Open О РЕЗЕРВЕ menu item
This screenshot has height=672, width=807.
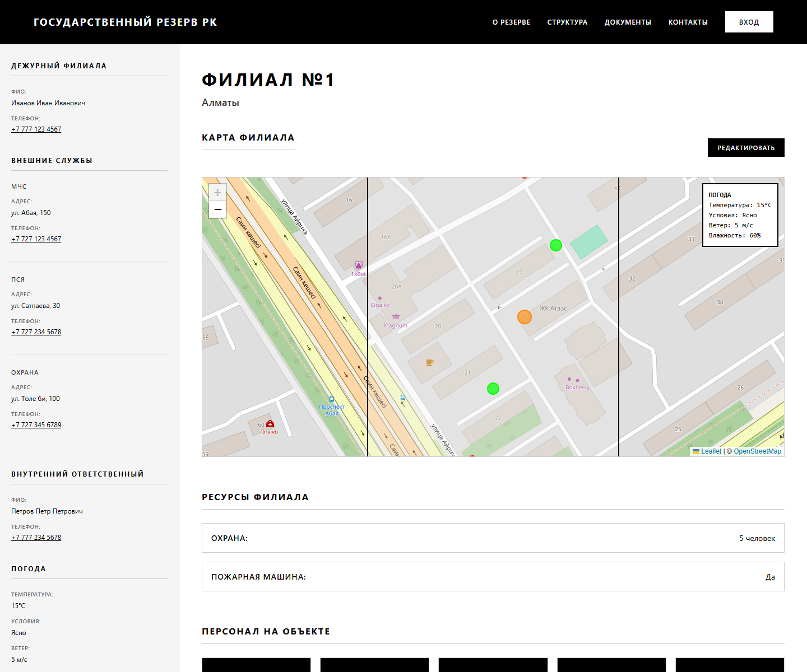click(511, 22)
